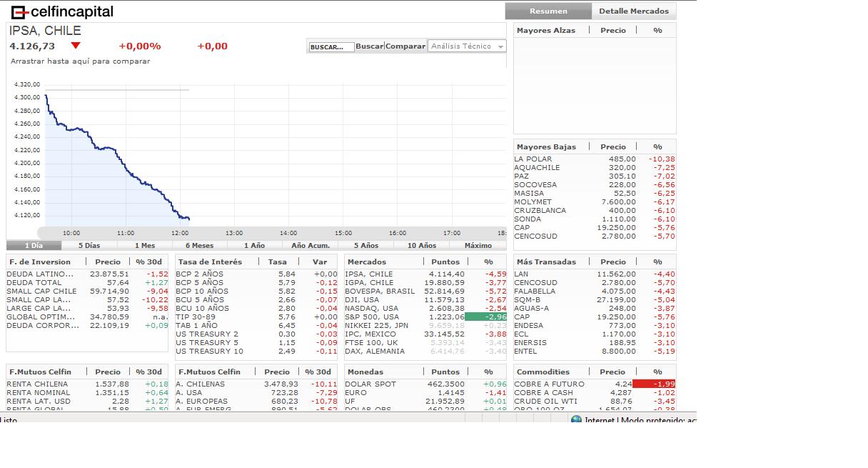Select the Resumen tab
Screen dimensions: 868x468
pyautogui.click(x=548, y=11)
